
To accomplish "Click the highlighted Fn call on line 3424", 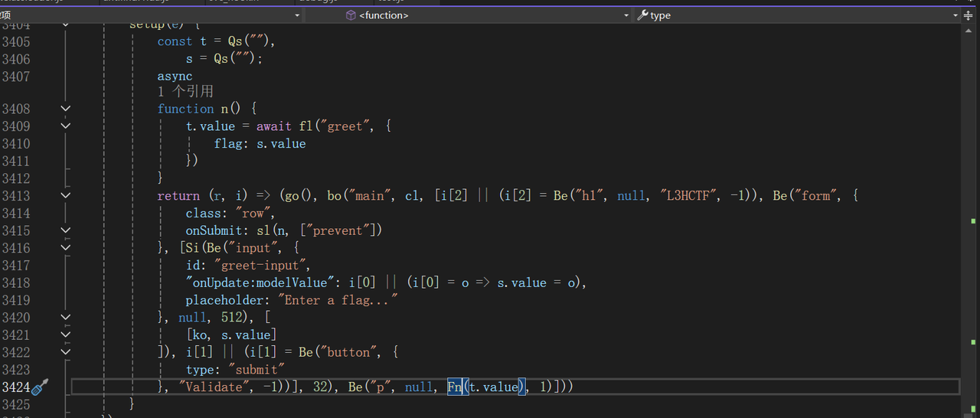I will pyautogui.click(x=455, y=387).
